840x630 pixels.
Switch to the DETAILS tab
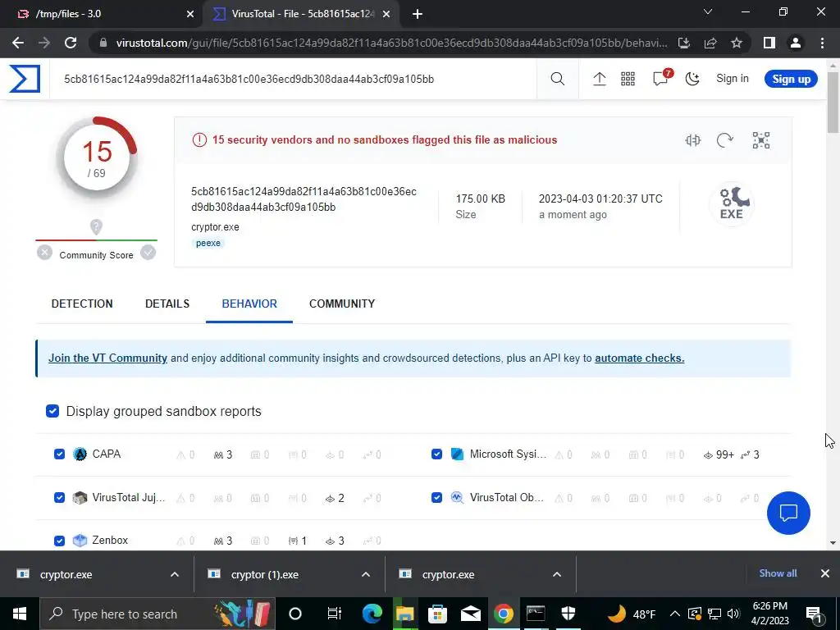167,304
